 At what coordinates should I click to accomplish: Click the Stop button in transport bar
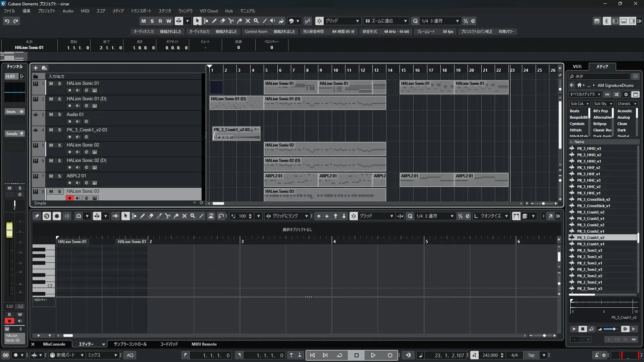coord(356,355)
